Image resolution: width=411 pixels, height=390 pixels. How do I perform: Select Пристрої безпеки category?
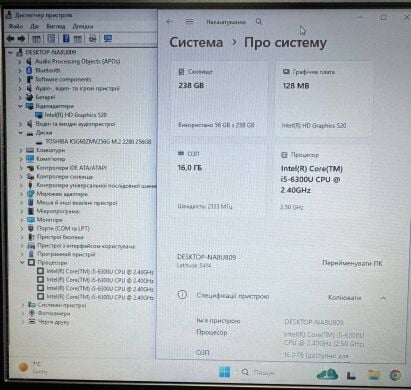click(60, 237)
